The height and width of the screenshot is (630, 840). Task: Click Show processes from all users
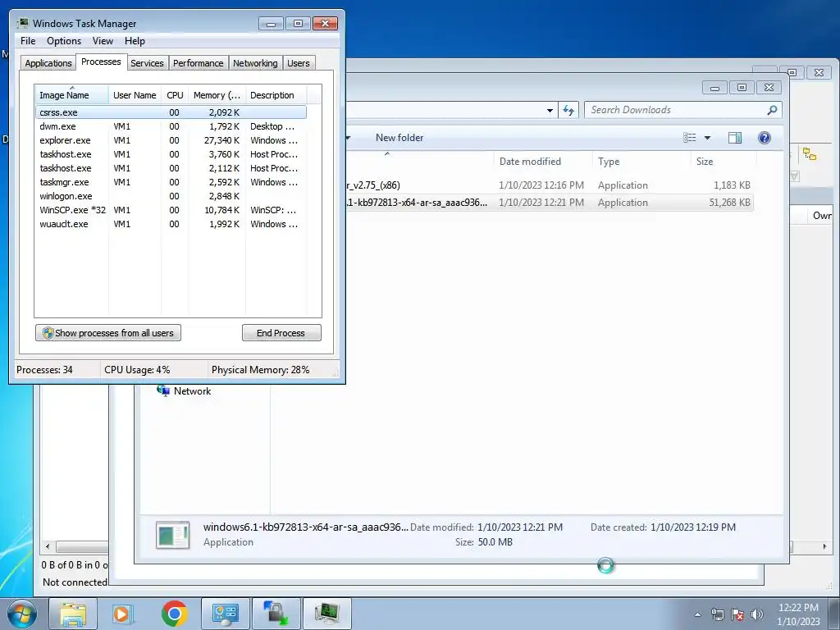point(108,333)
